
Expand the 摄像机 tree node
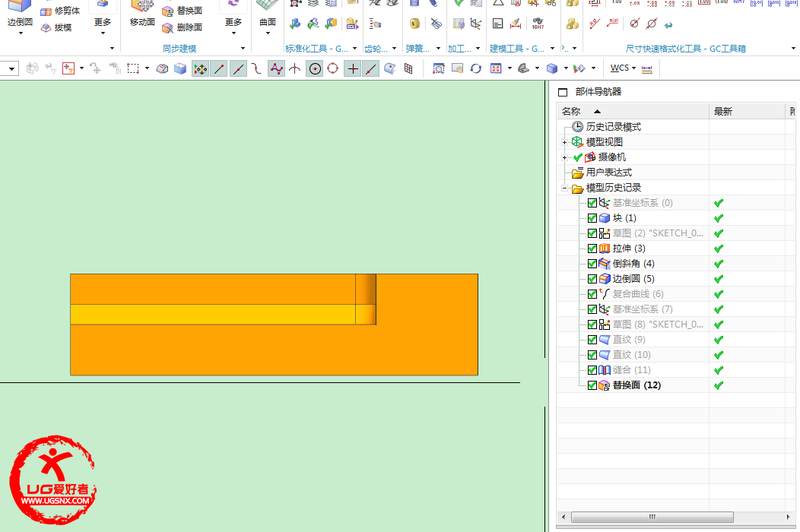click(565, 157)
